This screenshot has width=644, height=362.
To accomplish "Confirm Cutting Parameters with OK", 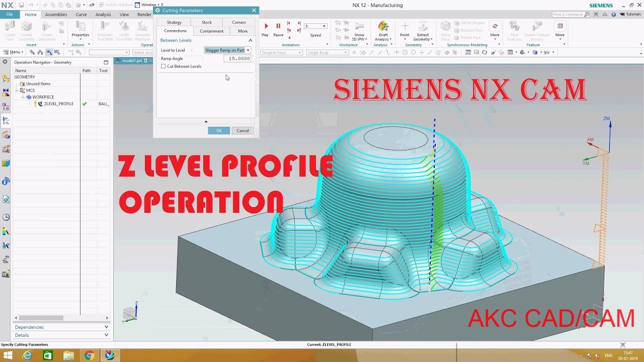I will click(219, 131).
